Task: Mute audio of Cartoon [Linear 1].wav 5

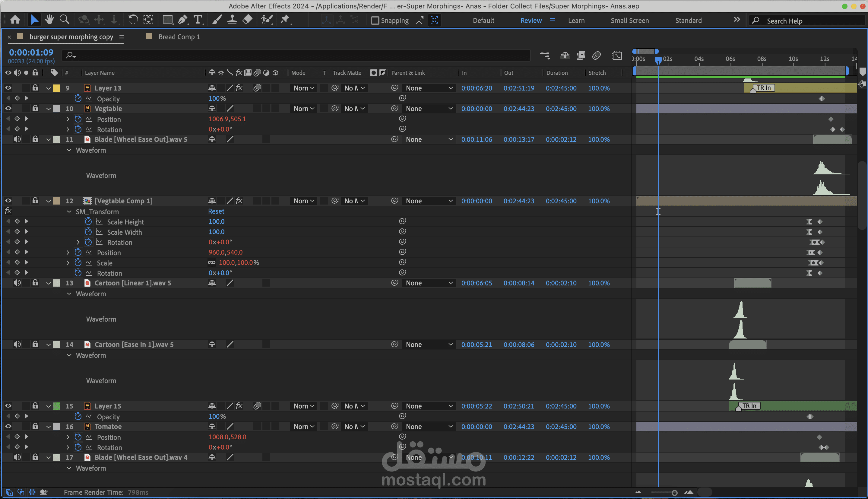Action: pos(17,283)
